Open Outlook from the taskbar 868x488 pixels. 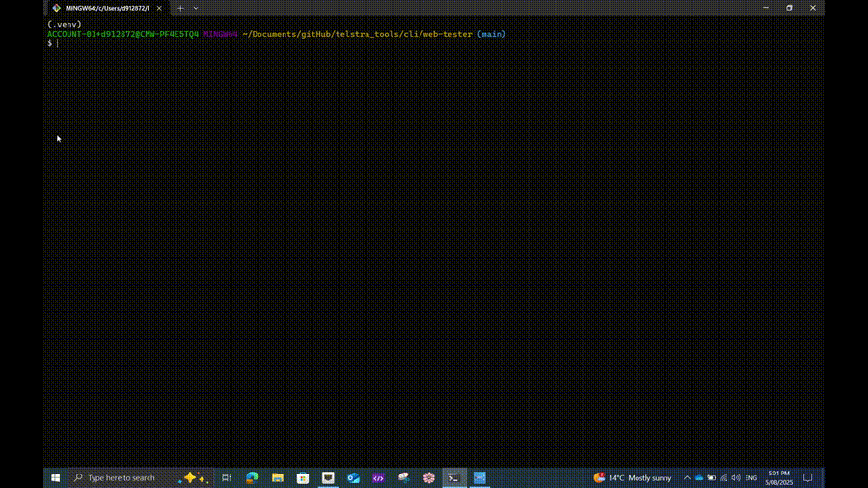(353, 477)
